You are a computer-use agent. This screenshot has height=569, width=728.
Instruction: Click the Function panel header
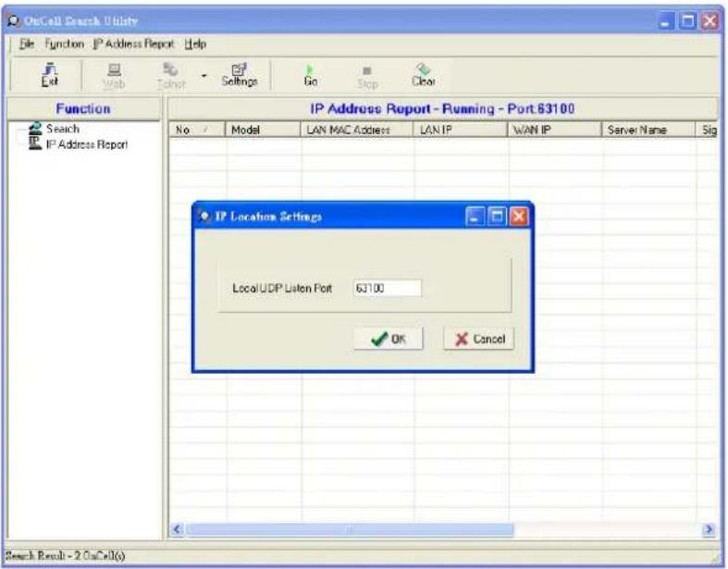pyautogui.click(x=83, y=108)
